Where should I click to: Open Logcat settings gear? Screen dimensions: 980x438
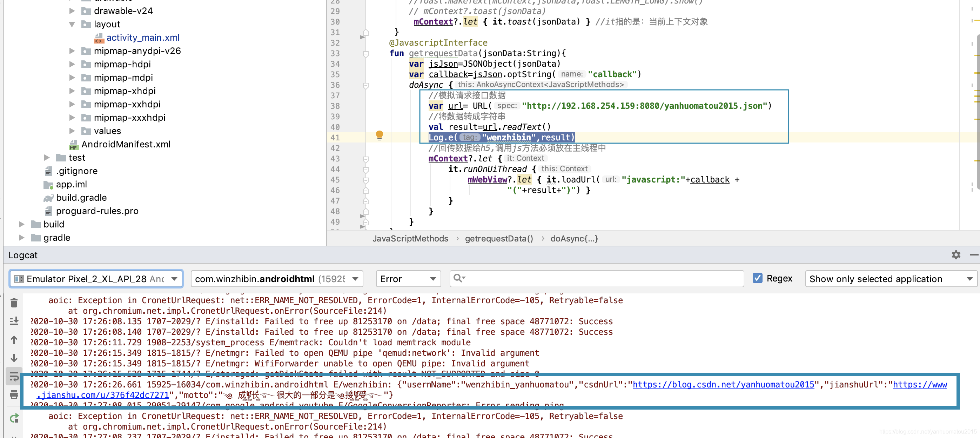956,255
